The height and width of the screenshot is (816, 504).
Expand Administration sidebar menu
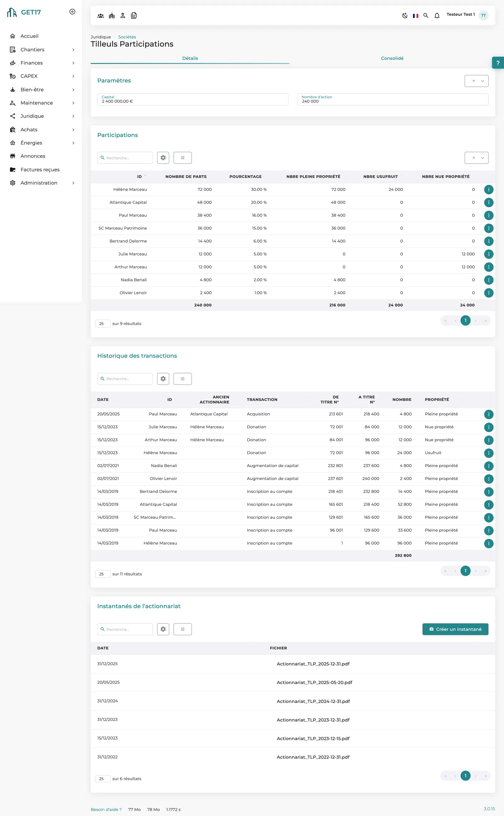coord(41,183)
